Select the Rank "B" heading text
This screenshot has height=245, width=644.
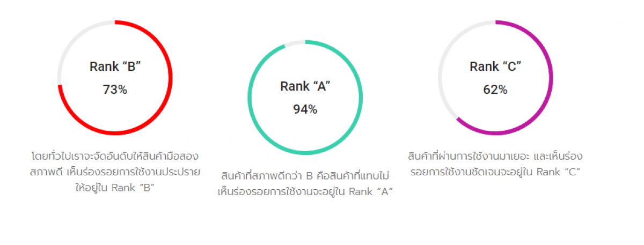(115, 66)
